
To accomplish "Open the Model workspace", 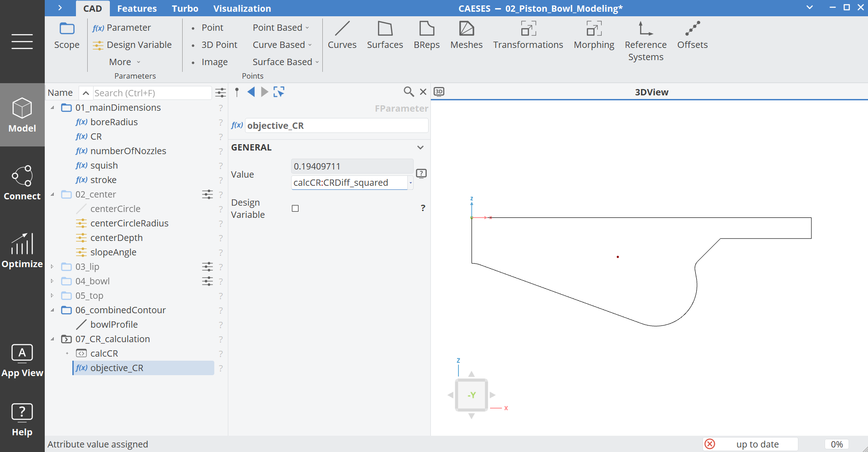I will (22, 115).
